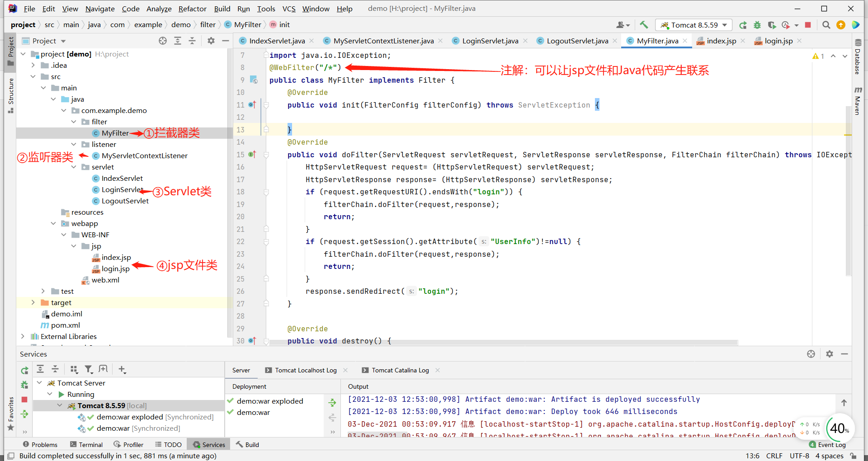
Task: Open the Build tool window
Action: pyautogui.click(x=247, y=444)
